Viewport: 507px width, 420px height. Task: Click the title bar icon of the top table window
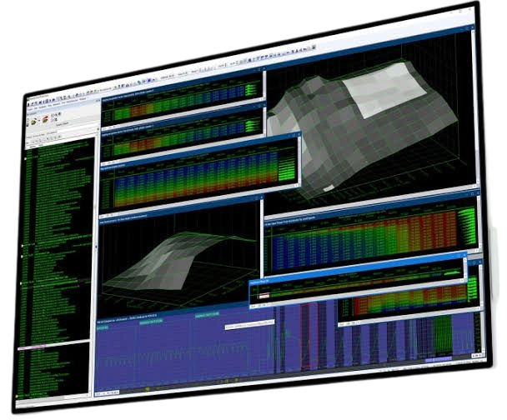104,96
